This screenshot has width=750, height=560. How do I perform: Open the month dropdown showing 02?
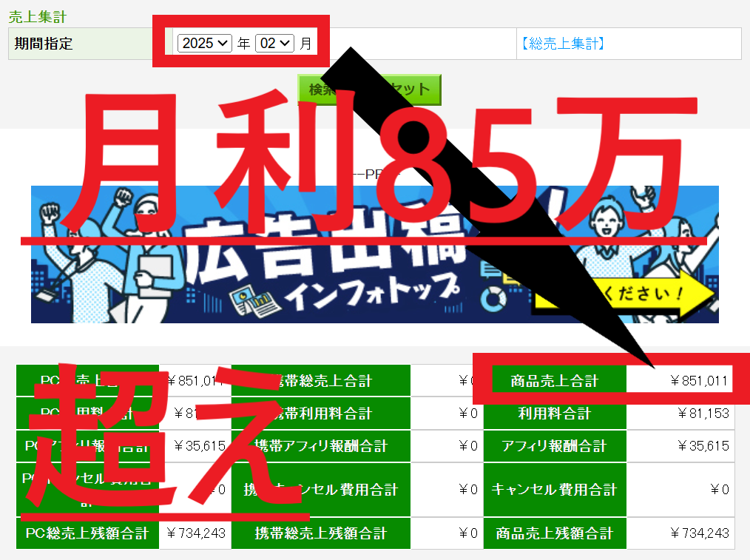tap(274, 44)
